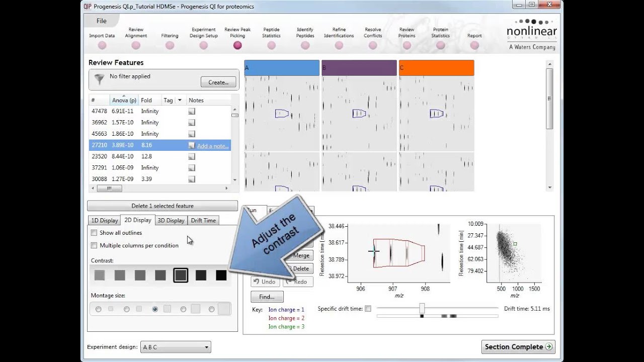Open the File menu
The height and width of the screenshot is (362, 644).
[102, 21]
